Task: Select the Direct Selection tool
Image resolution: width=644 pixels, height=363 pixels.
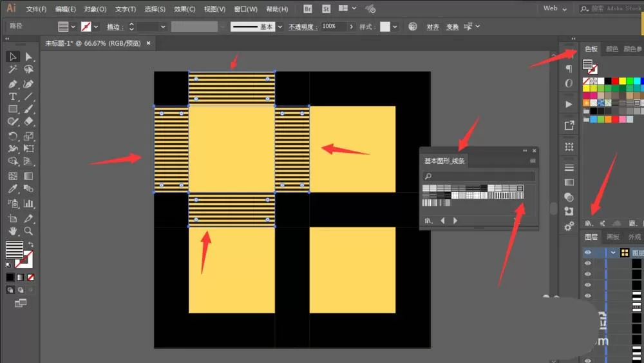Action: coord(28,56)
